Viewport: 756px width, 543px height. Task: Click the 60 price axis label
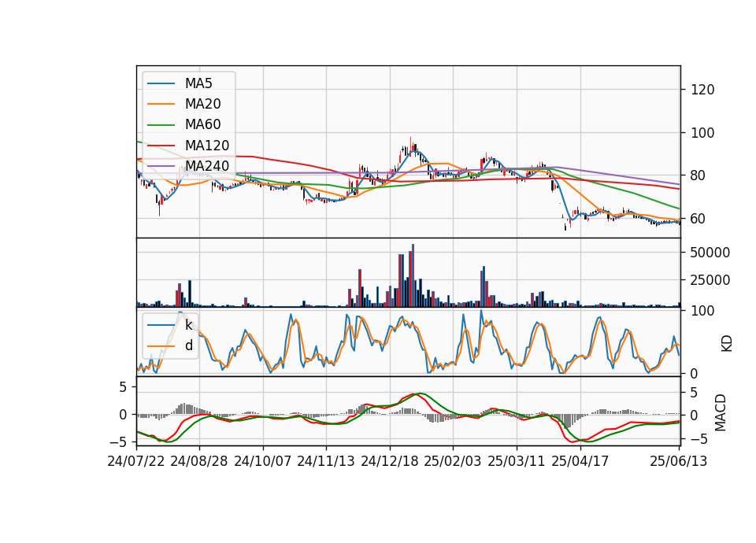699,219
